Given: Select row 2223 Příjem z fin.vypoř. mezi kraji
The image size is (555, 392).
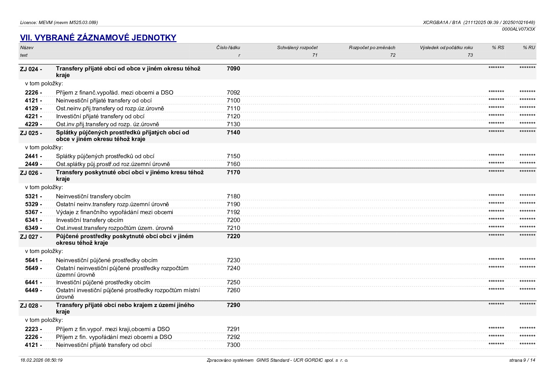Looking at the screenshot, I should [x=277, y=329].
